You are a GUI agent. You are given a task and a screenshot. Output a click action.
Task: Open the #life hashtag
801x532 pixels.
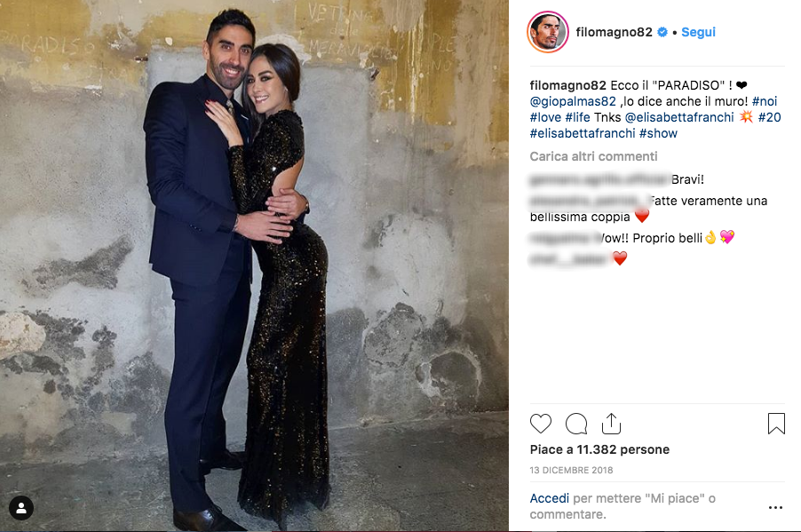pos(577,117)
